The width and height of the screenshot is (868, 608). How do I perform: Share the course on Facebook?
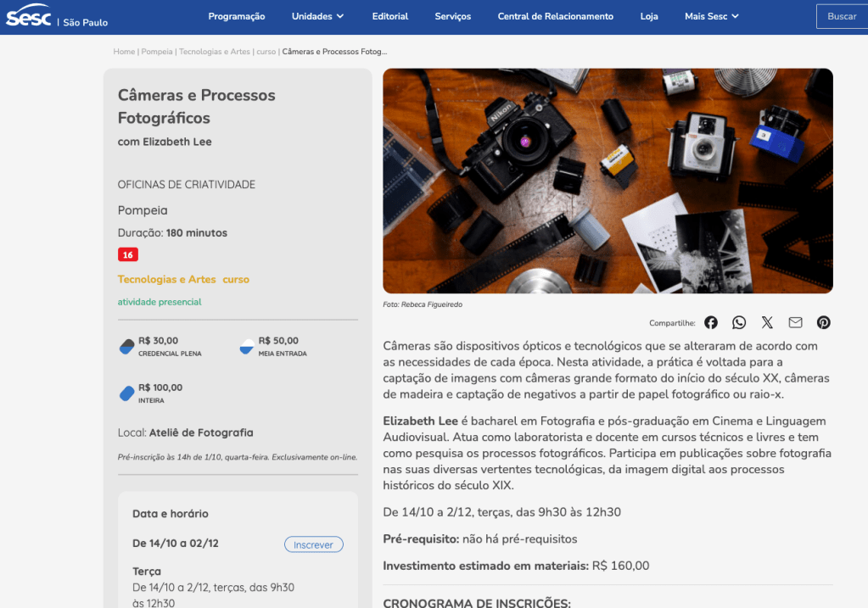(711, 322)
